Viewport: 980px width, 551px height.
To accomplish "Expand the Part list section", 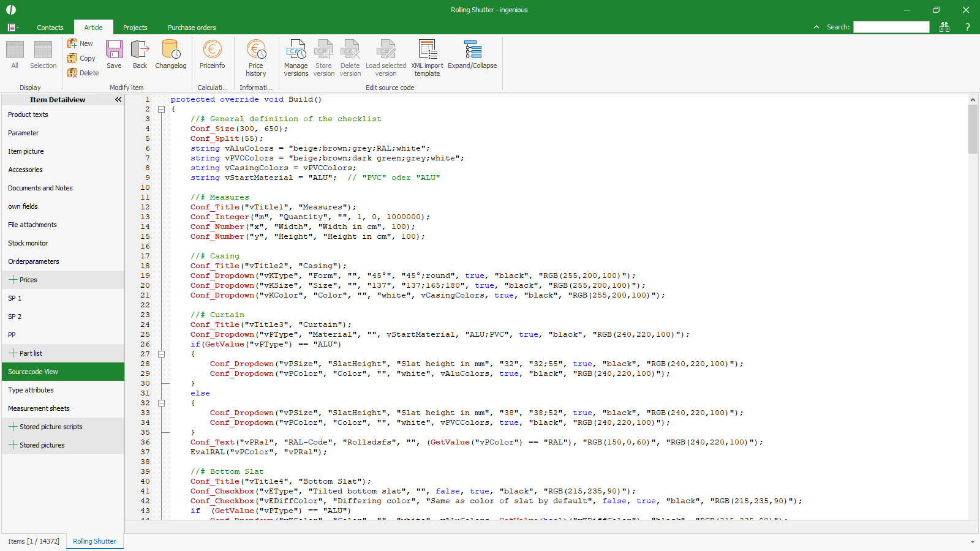I will (x=13, y=353).
